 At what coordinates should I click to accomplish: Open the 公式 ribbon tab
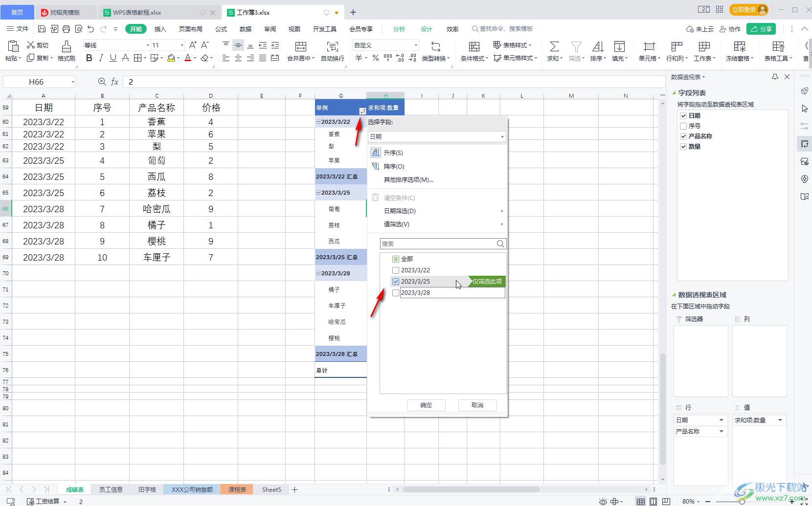(221, 29)
